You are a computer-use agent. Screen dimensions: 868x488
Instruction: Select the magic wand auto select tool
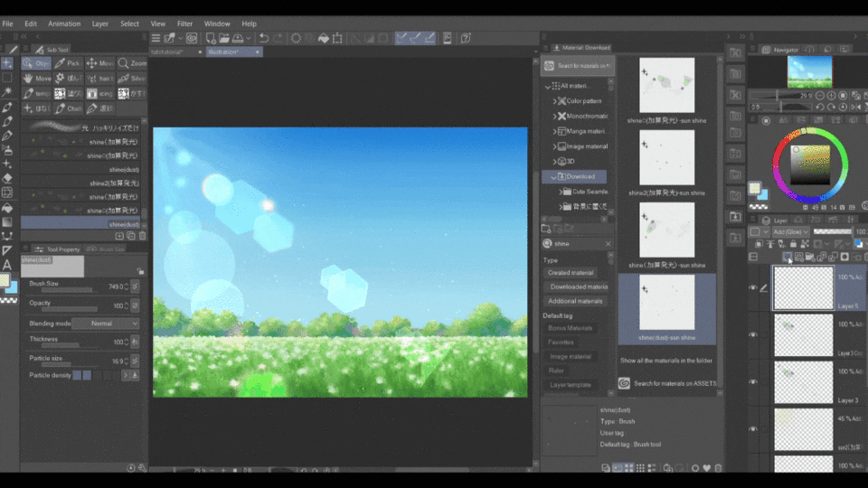pyautogui.click(x=7, y=92)
